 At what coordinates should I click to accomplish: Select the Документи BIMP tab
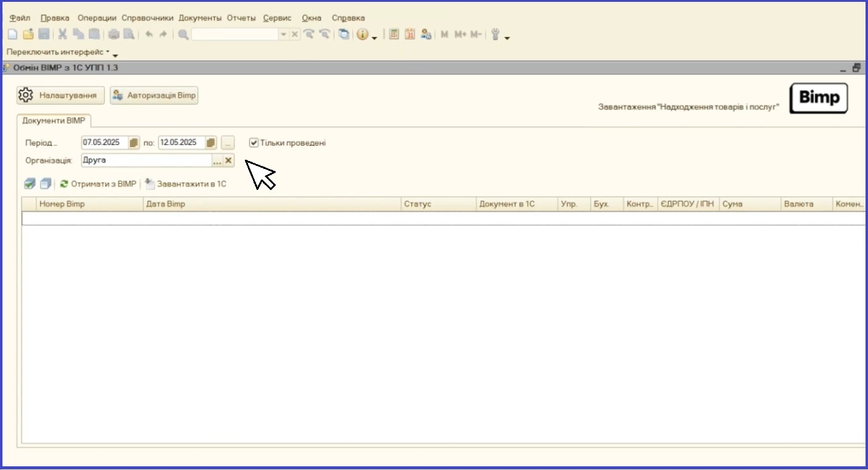click(x=54, y=120)
